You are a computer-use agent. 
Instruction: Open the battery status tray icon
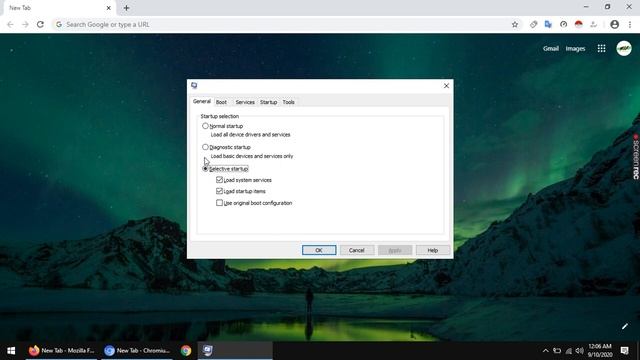pos(557,351)
